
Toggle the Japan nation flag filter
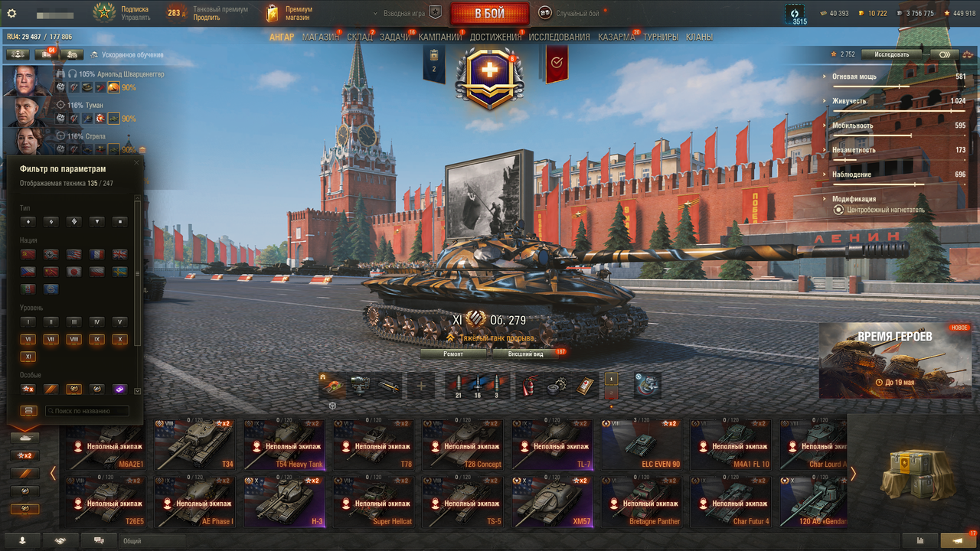73,271
